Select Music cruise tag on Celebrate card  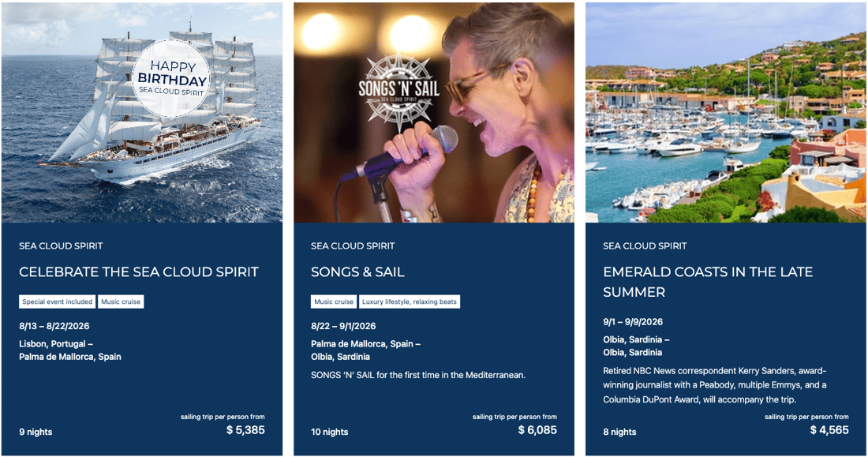click(x=121, y=302)
